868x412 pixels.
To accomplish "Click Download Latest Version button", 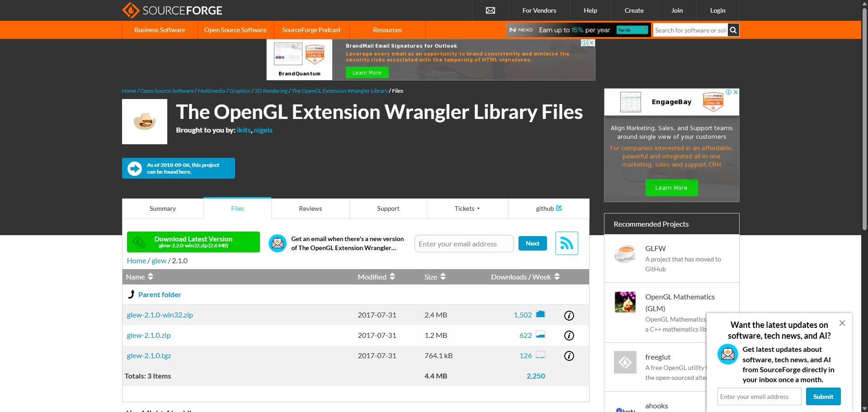I will click(x=193, y=242).
